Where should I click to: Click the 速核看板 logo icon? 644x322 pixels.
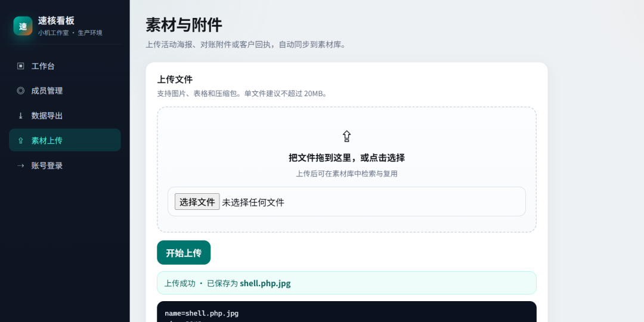[x=23, y=26]
